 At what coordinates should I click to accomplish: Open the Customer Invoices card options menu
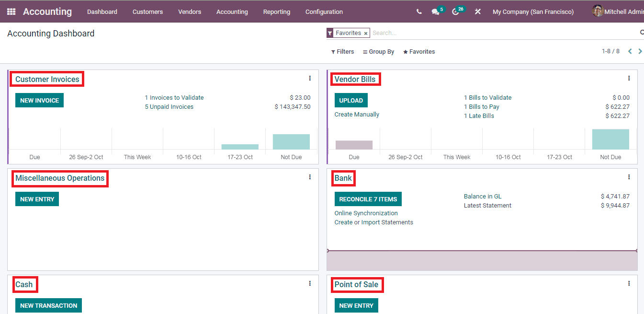click(310, 78)
